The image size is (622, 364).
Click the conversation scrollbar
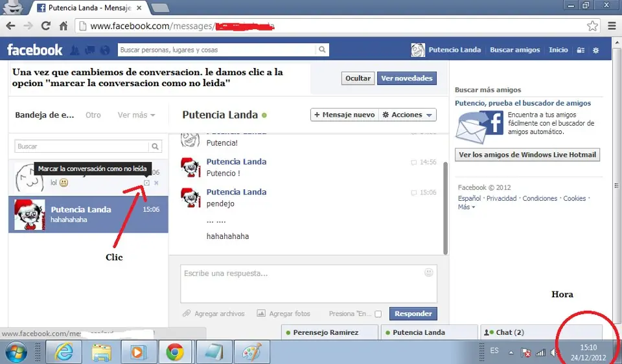(x=445, y=208)
